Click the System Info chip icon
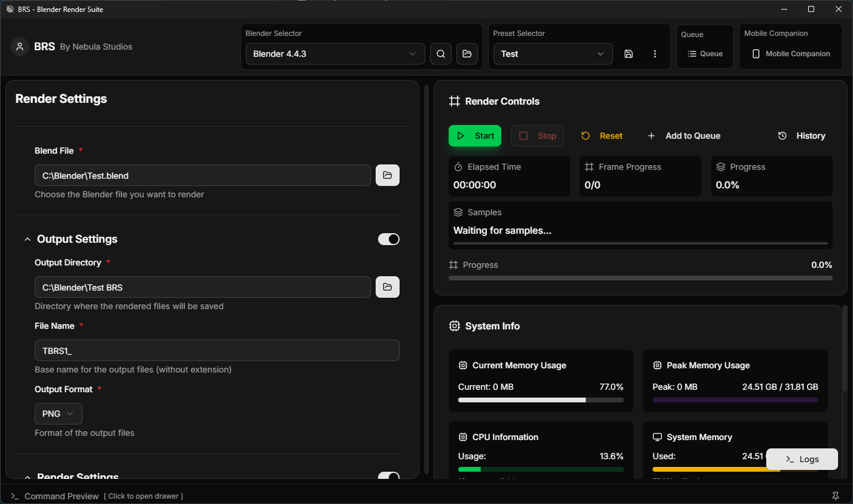 click(455, 326)
